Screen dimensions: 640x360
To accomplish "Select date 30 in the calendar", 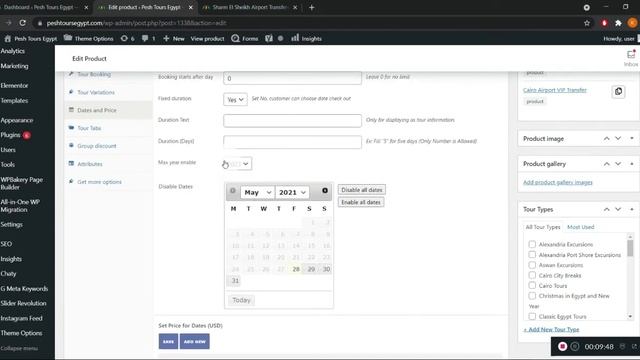I will tap(326, 269).
